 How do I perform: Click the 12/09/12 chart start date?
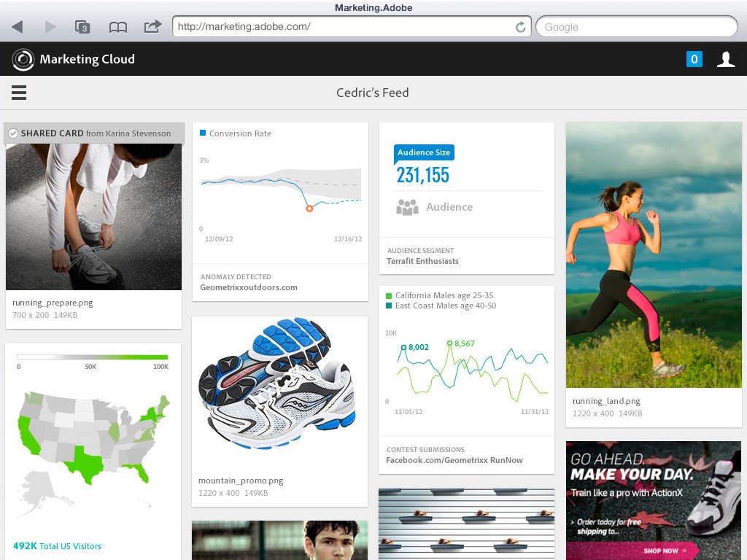219,239
